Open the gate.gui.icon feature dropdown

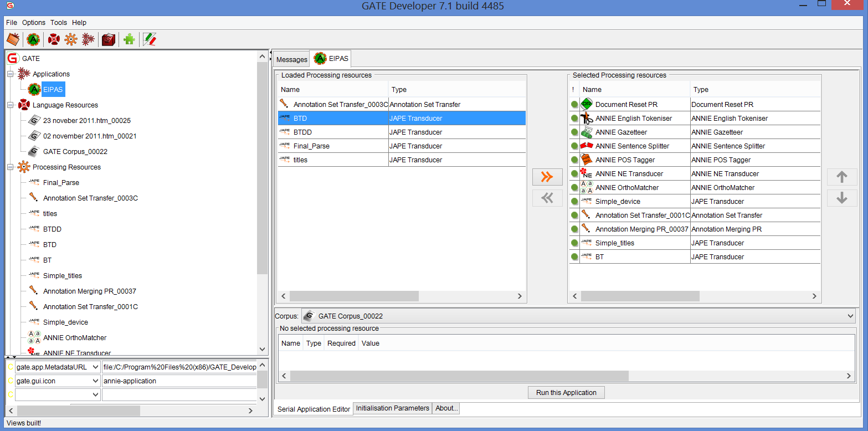(x=95, y=381)
